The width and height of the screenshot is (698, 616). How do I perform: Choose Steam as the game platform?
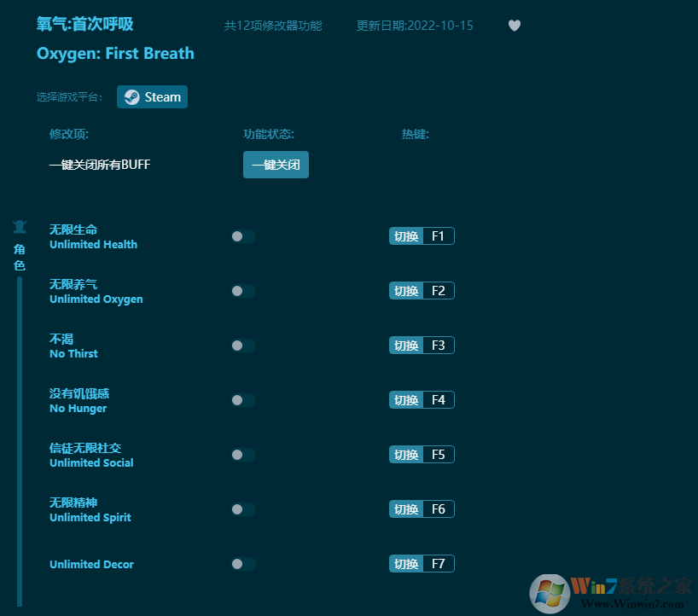(x=152, y=96)
